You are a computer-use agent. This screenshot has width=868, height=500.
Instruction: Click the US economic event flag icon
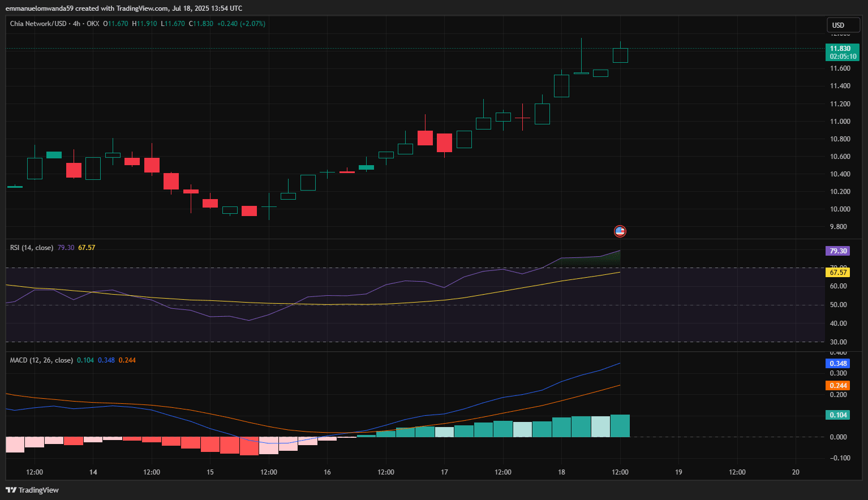point(620,231)
